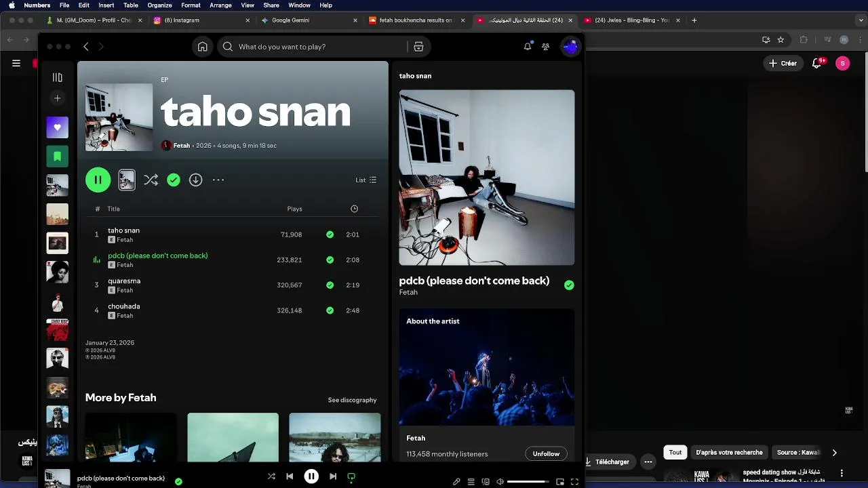Toggle saved checkmark for quaresma track

pyautogui.click(x=330, y=285)
